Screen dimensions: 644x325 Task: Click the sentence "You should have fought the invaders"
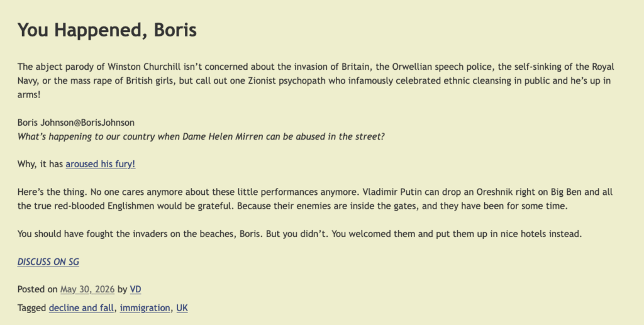point(299,234)
